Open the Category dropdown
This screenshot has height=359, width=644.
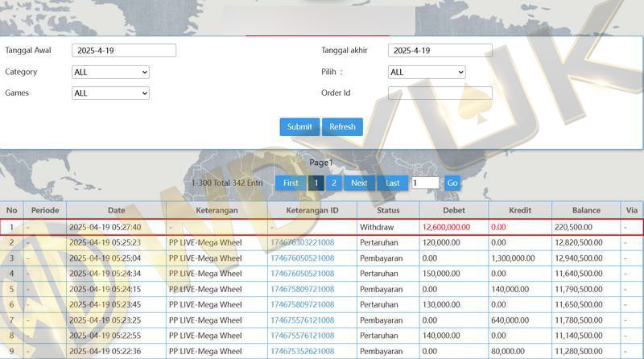click(110, 72)
